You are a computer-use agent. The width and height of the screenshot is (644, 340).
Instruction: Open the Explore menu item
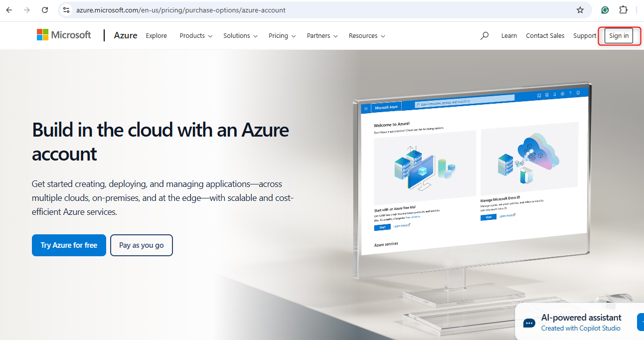[x=157, y=36]
